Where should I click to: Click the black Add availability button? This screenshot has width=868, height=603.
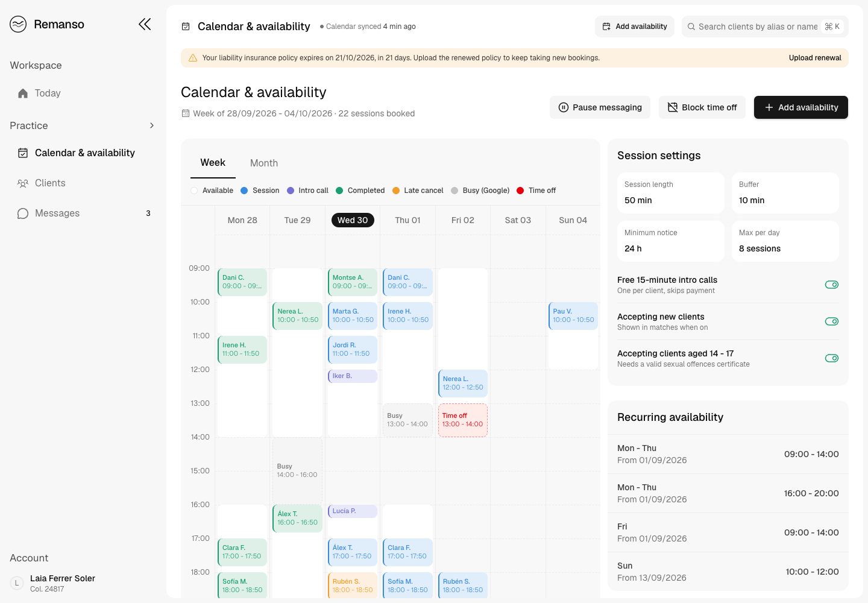(801, 107)
